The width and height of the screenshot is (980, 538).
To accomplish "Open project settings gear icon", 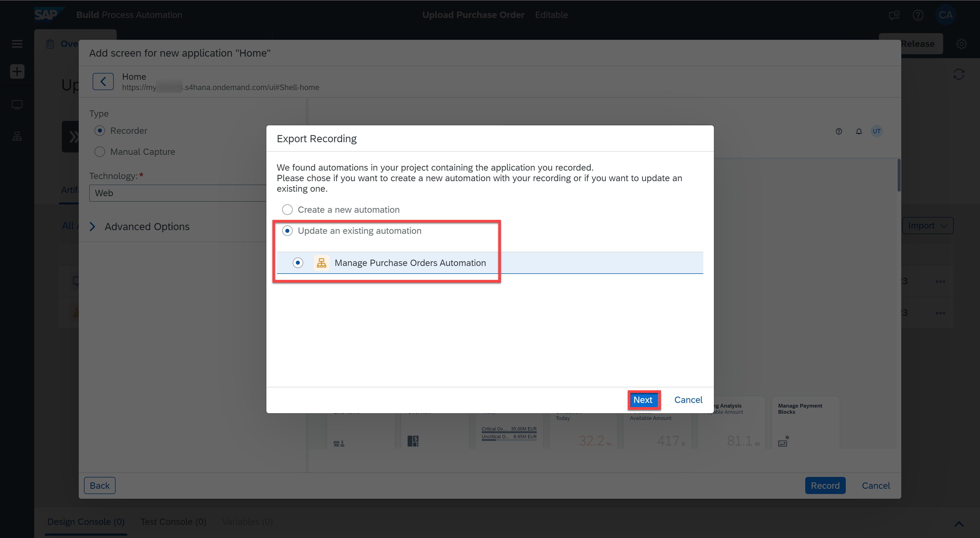I will (961, 44).
